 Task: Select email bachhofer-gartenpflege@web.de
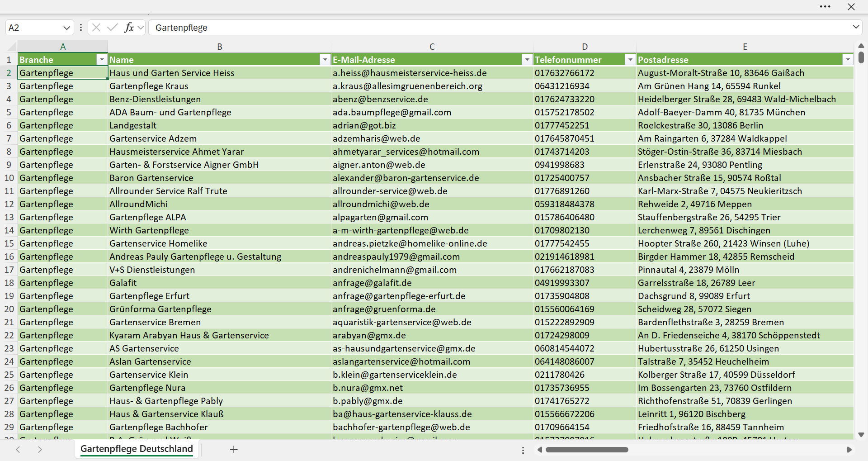(x=432, y=427)
